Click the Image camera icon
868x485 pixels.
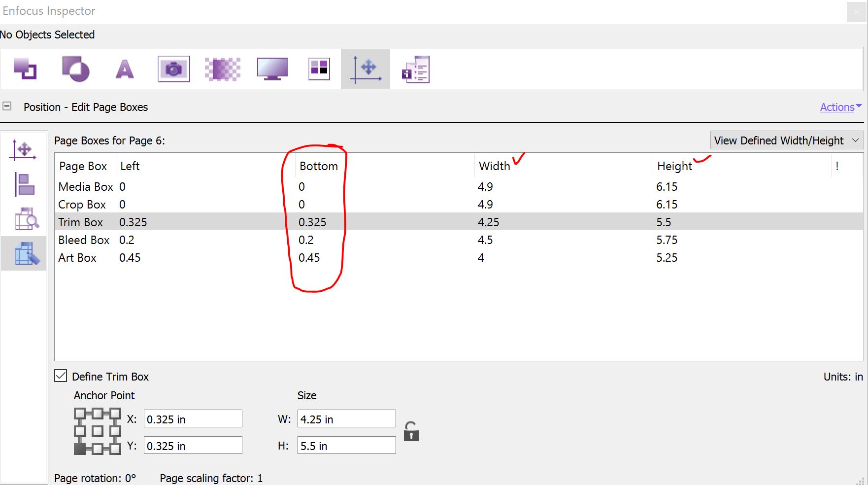(173, 69)
